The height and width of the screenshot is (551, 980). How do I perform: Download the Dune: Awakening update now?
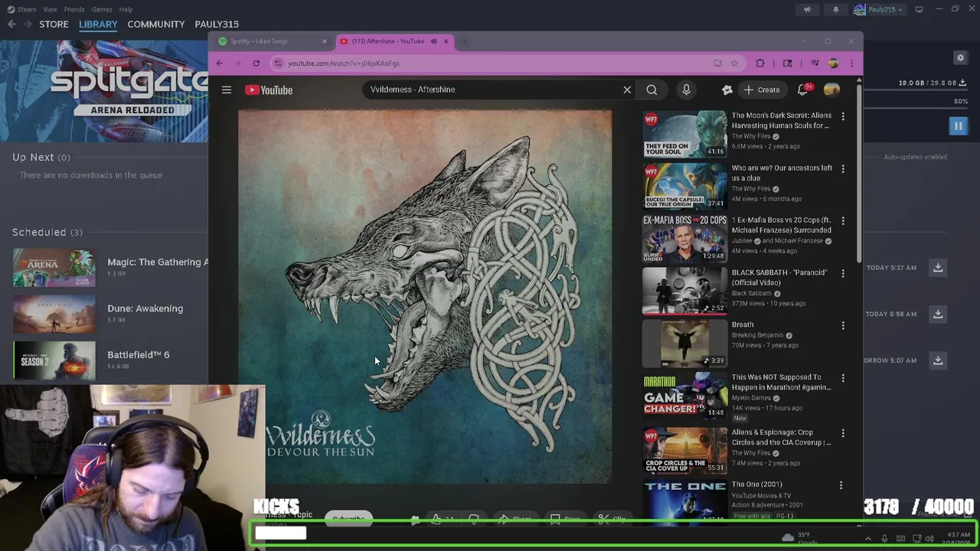938,314
